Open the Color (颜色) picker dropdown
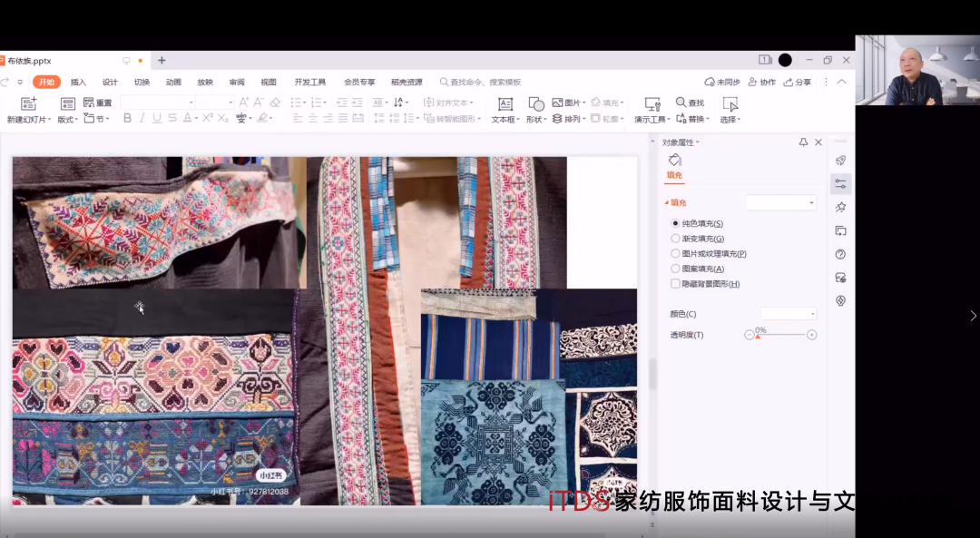Viewport: 980px width, 538px height. (789, 314)
